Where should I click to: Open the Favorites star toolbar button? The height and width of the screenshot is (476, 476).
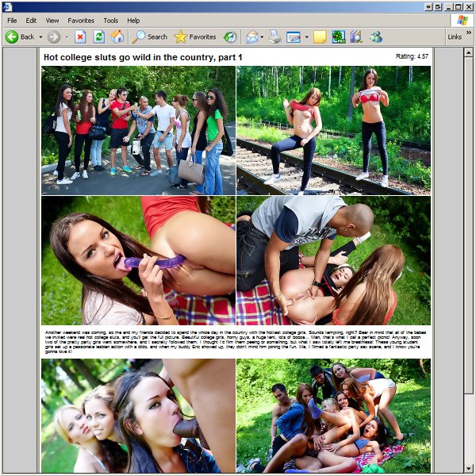click(195, 37)
